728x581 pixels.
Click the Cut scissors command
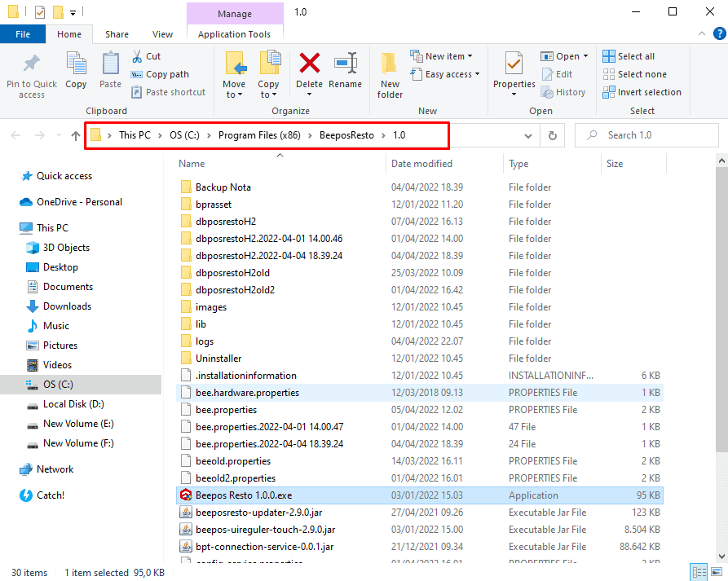pos(146,56)
